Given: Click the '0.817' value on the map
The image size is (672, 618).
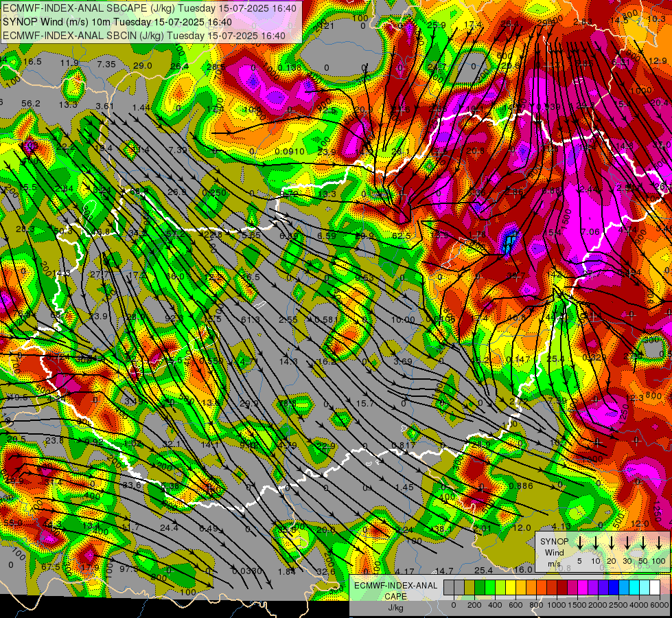Looking at the screenshot, I should (x=403, y=445).
